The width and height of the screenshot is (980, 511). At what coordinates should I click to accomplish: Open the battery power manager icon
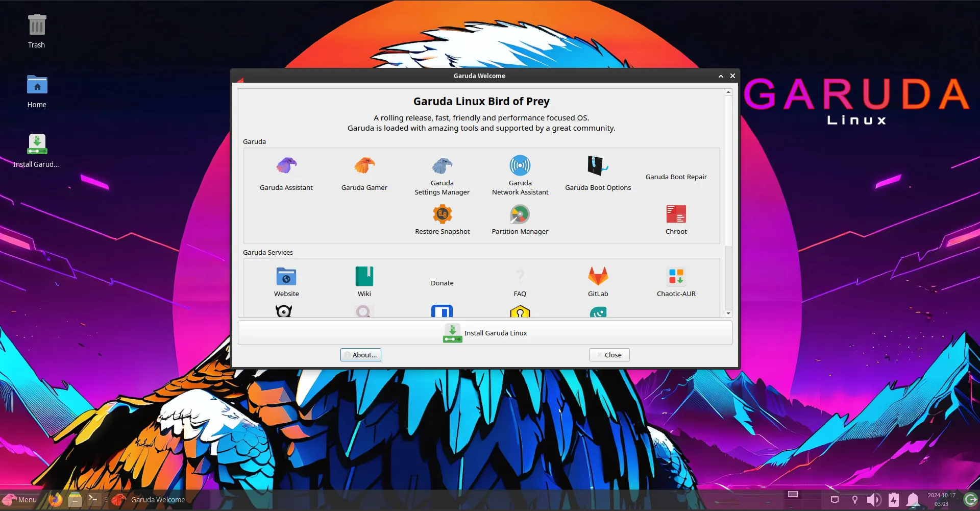coord(893,500)
